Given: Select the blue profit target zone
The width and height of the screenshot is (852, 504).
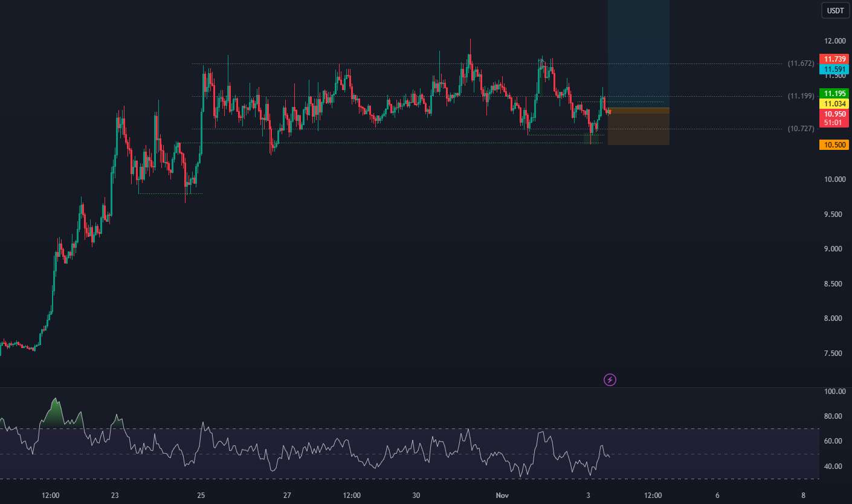Looking at the screenshot, I should point(639,54).
